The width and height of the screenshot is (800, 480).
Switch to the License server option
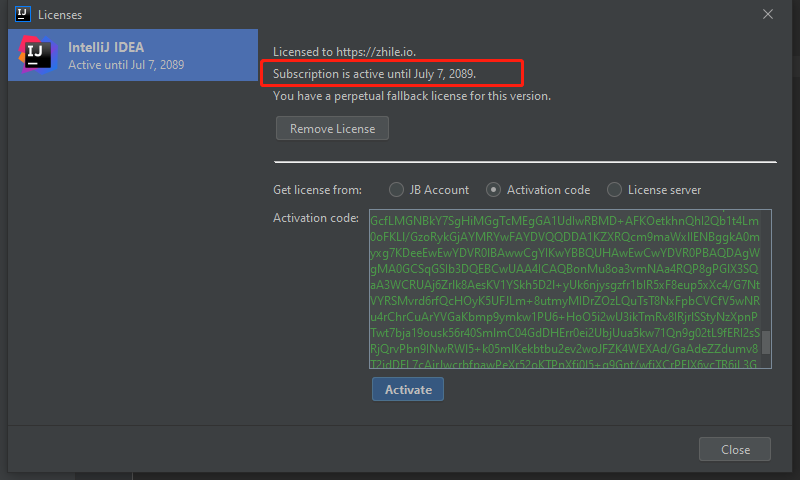pos(614,190)
